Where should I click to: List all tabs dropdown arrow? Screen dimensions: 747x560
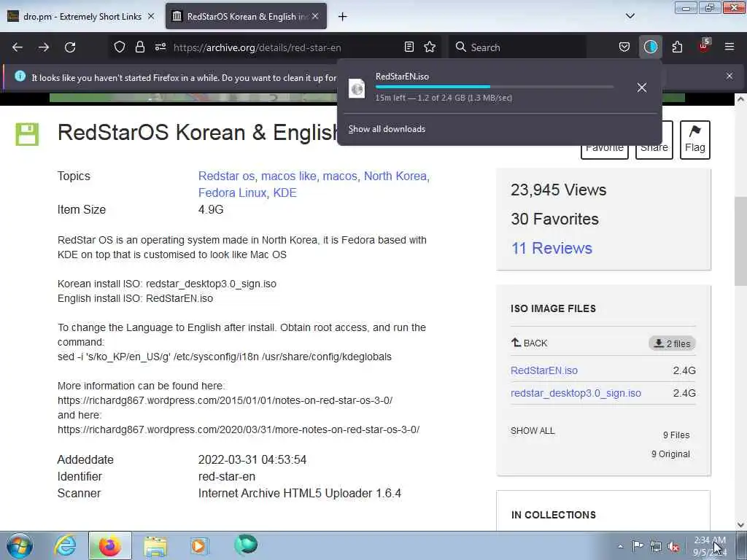click(x=630, y=16)
